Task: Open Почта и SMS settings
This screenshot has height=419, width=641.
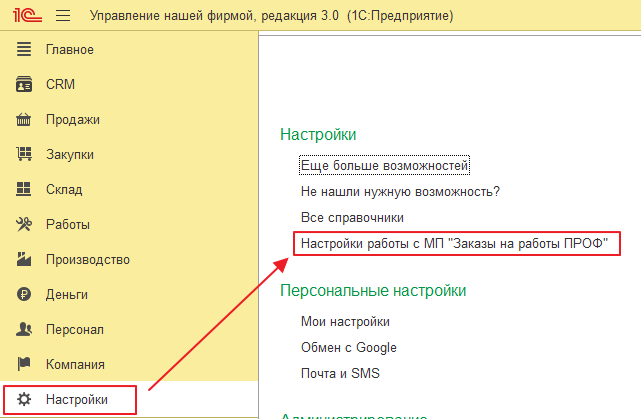Action: pyautogui.click(x=340, y=373)
